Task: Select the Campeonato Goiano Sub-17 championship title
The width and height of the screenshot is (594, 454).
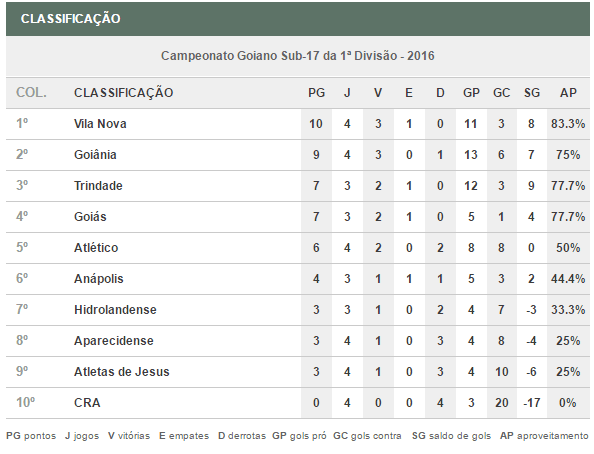Action: (297, 56)
